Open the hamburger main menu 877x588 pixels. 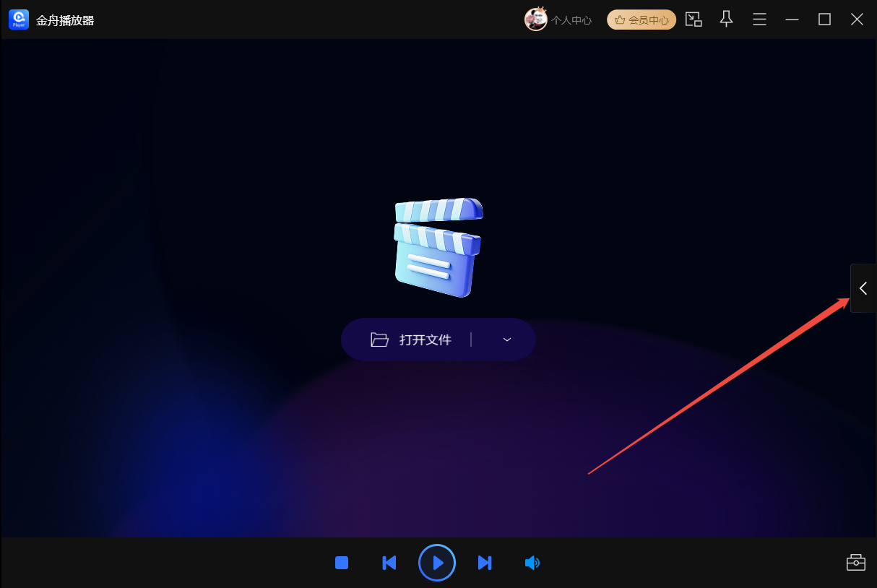(x=759, y=20)
